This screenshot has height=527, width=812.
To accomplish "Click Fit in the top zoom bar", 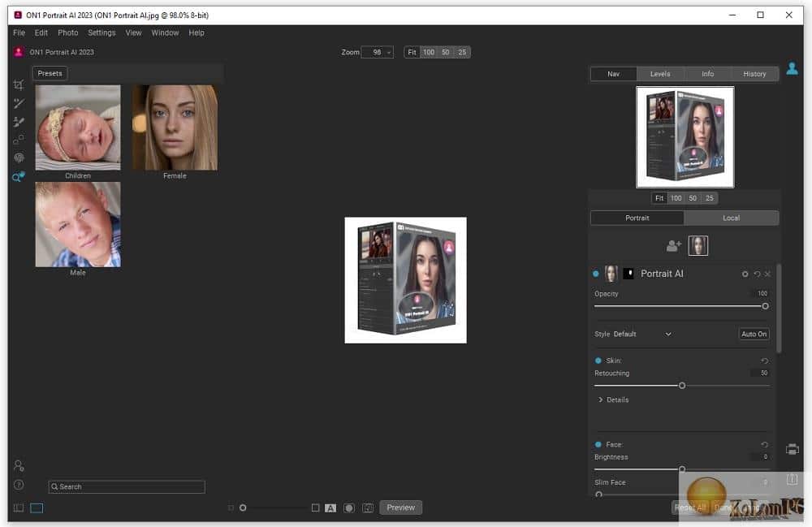I will [x=412, y=52].
